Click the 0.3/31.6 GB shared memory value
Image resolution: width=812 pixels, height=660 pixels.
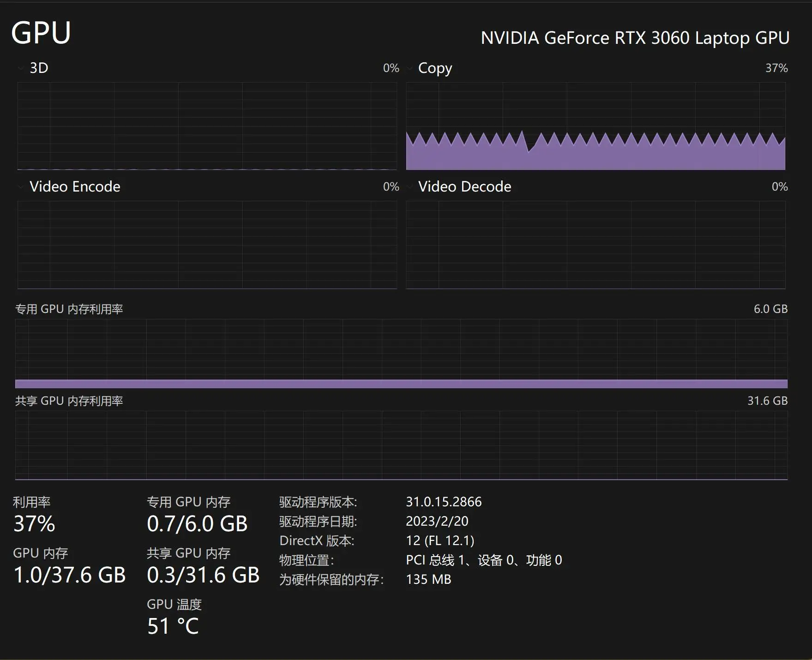pyautogui.click(x=203, y=575)
